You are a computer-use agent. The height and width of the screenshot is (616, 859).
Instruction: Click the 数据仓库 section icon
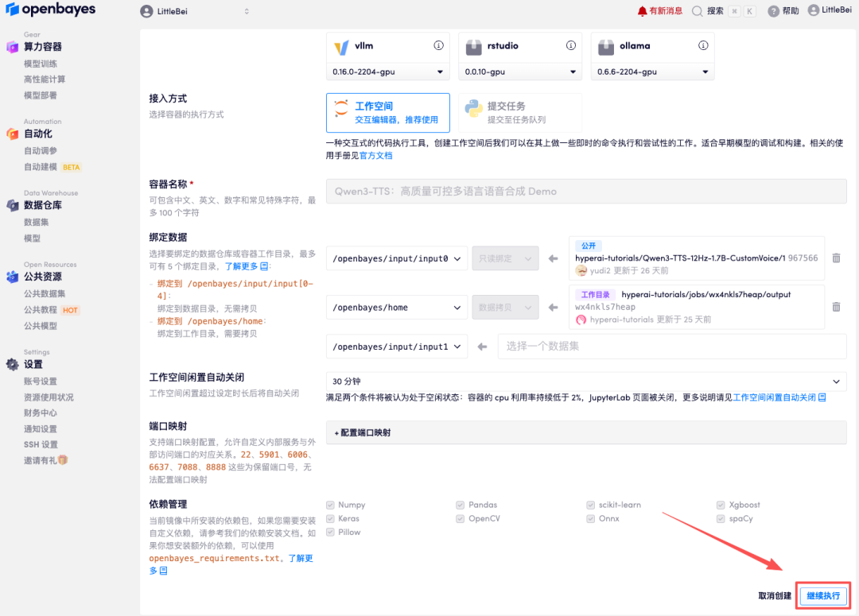click(x=12, y=205)
